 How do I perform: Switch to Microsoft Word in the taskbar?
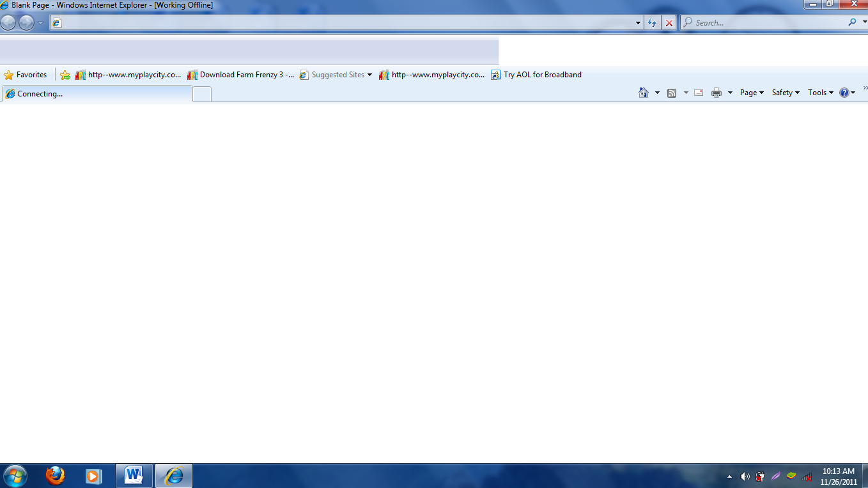coord(134,476)
